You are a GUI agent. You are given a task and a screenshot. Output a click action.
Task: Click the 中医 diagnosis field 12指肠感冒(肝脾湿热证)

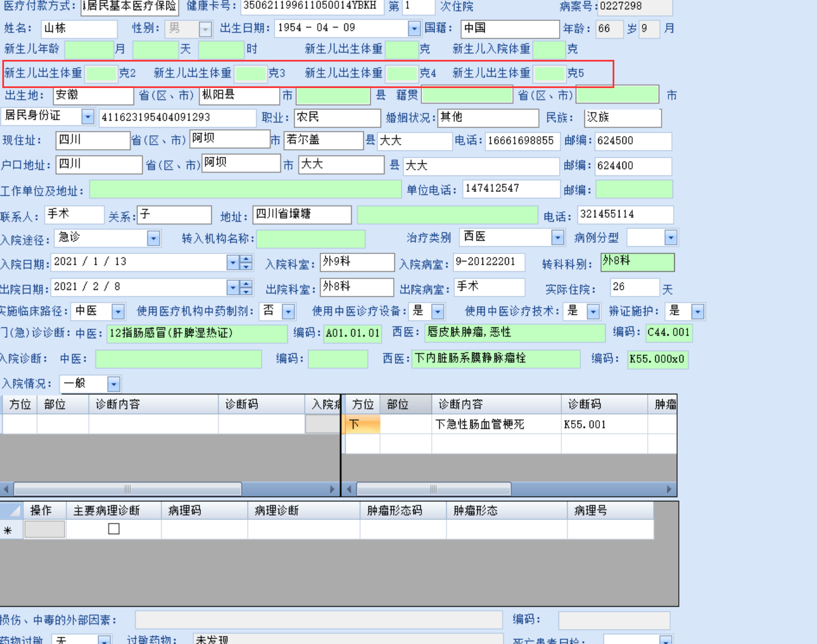(x=197, y=334)
